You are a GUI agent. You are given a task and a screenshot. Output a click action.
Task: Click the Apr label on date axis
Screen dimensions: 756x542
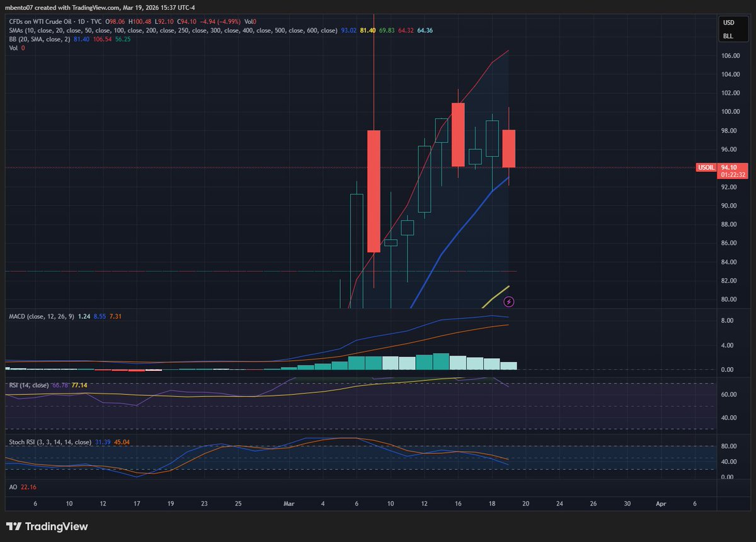pyautogui.click(x=661, y=504)
